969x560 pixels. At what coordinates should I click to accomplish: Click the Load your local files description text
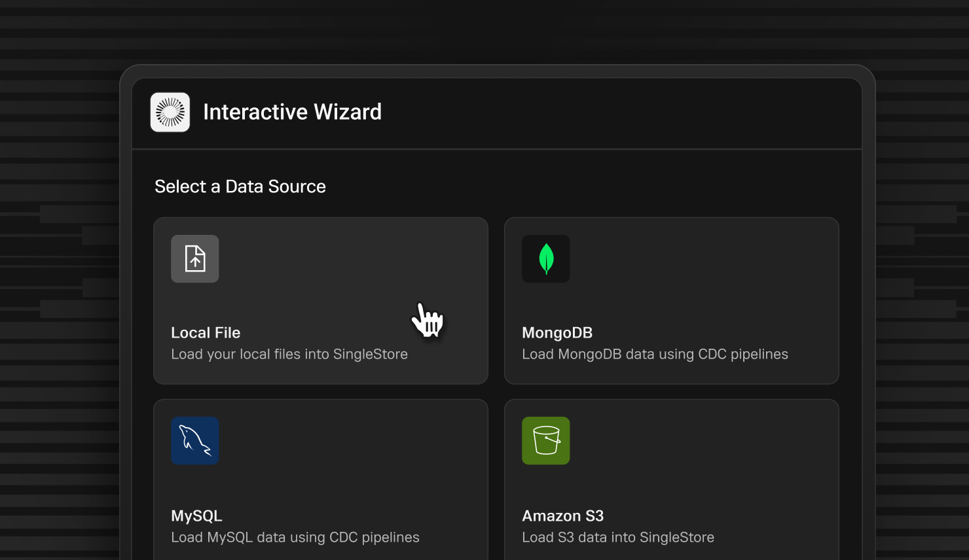pyautogui.click(x=289, y=354)
